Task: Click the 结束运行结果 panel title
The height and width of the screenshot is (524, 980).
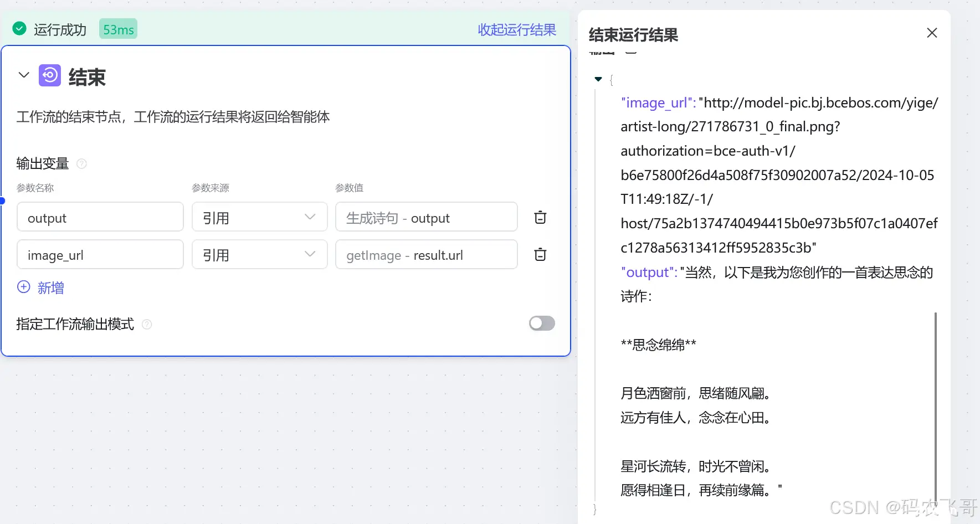Action: pyautogui.click(x=633, y=35)
